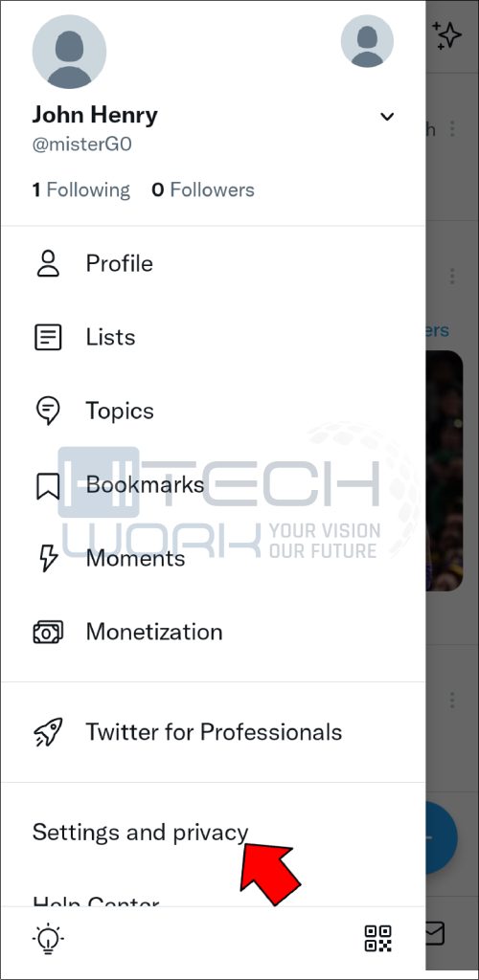Open the Help Center link
This screenshot has width=479, height=980.
(96, 902)
